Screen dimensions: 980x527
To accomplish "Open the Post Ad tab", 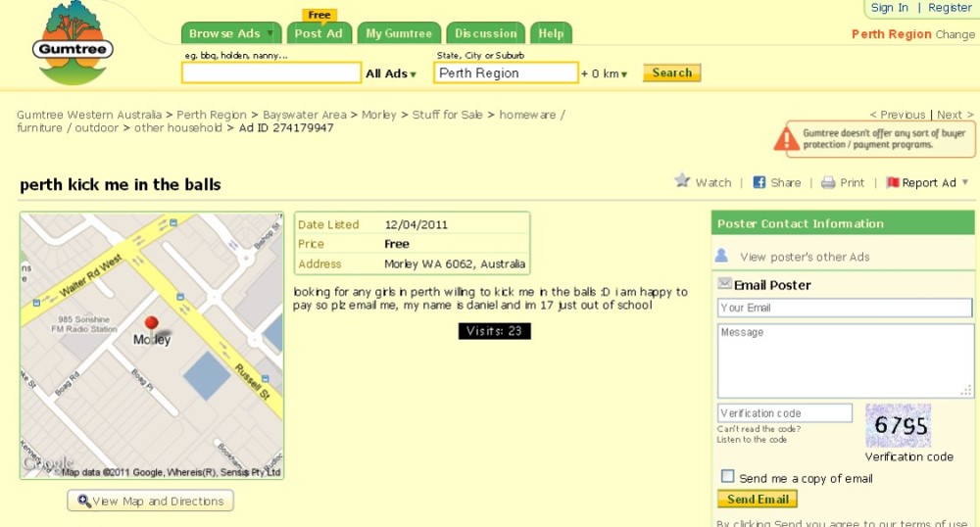I will (x=318, y=33).
